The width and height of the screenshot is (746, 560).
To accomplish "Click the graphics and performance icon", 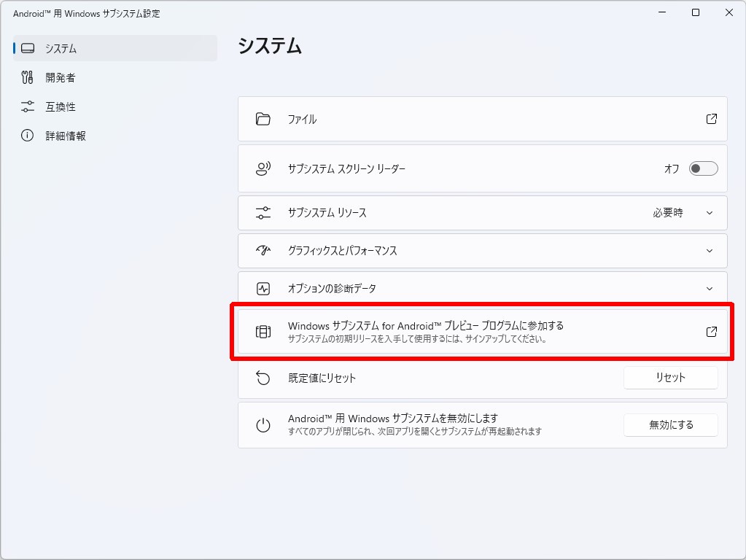I will 263,250.
